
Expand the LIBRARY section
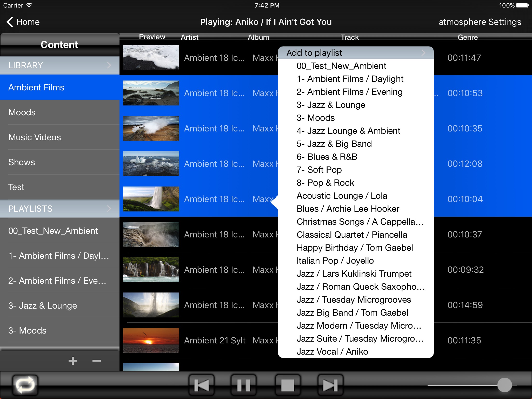(110, 64)
